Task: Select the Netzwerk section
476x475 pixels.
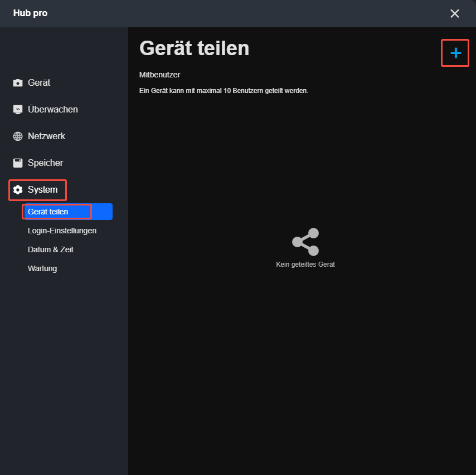Action: coord(39,136)
